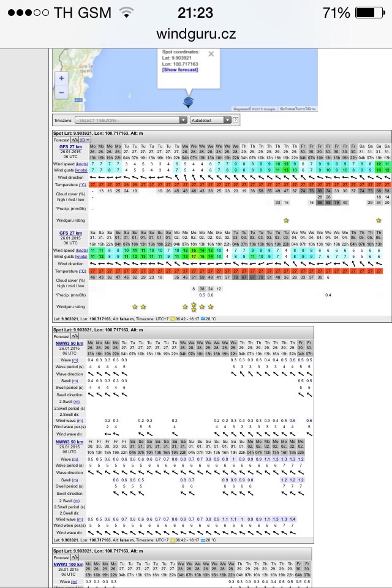
Task: Click knots link beside Wind speed, Sa 31 table
Action: click(x=81, y=251)
